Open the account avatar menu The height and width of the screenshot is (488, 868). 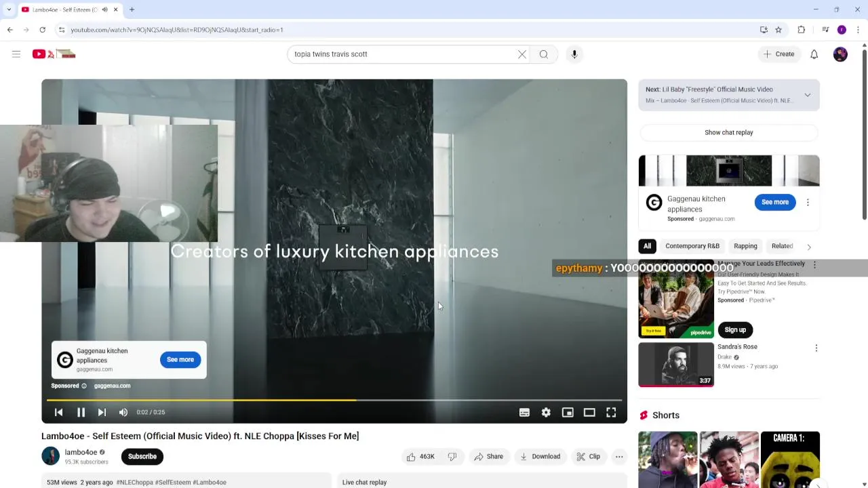840,54
